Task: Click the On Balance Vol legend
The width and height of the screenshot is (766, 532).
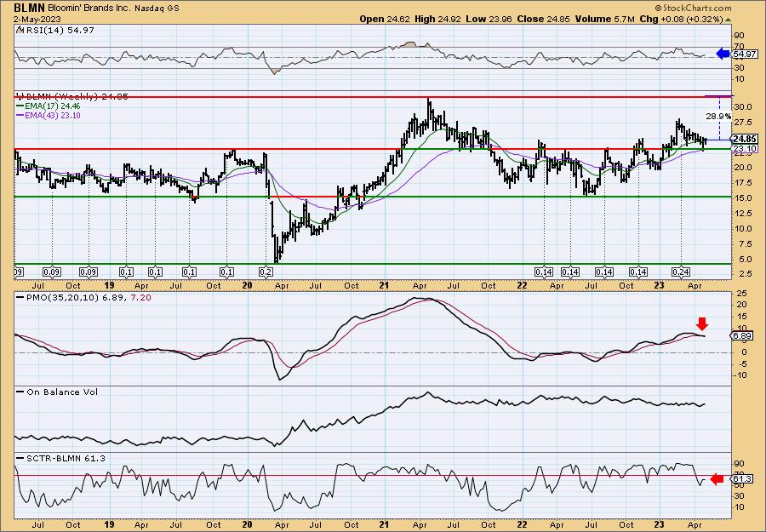Action: (61, 392)
